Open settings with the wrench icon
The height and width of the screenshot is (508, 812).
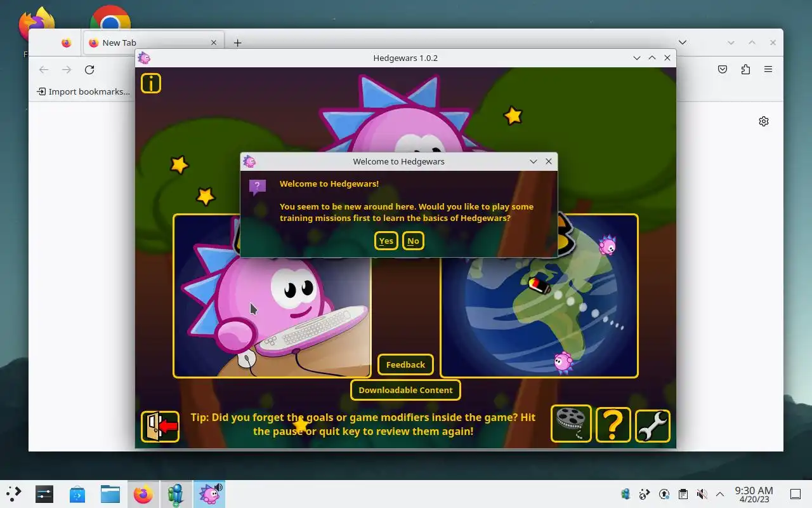653,426
